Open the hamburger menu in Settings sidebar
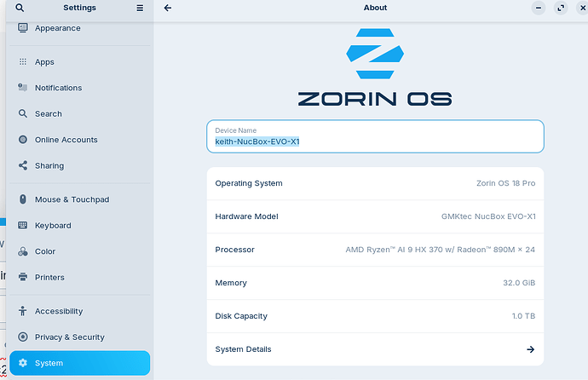This screenshot has height=380, width=588. click(x=140, y=8)
